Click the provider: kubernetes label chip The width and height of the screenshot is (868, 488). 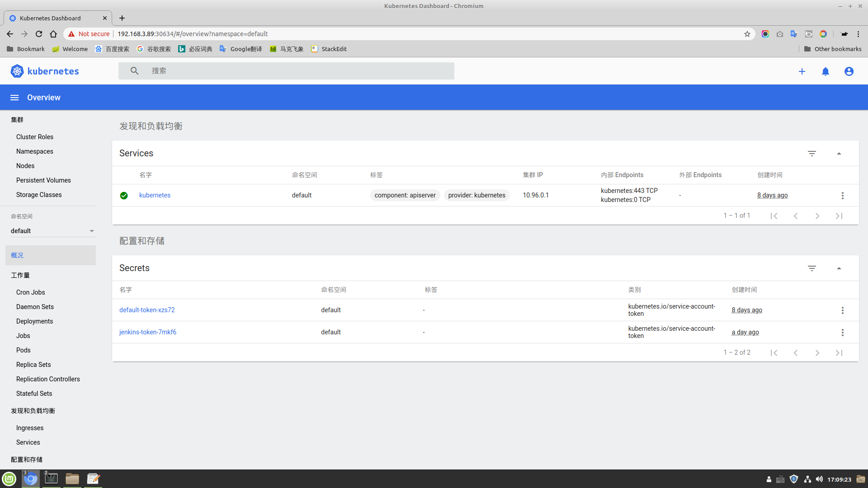click(477, 195)
